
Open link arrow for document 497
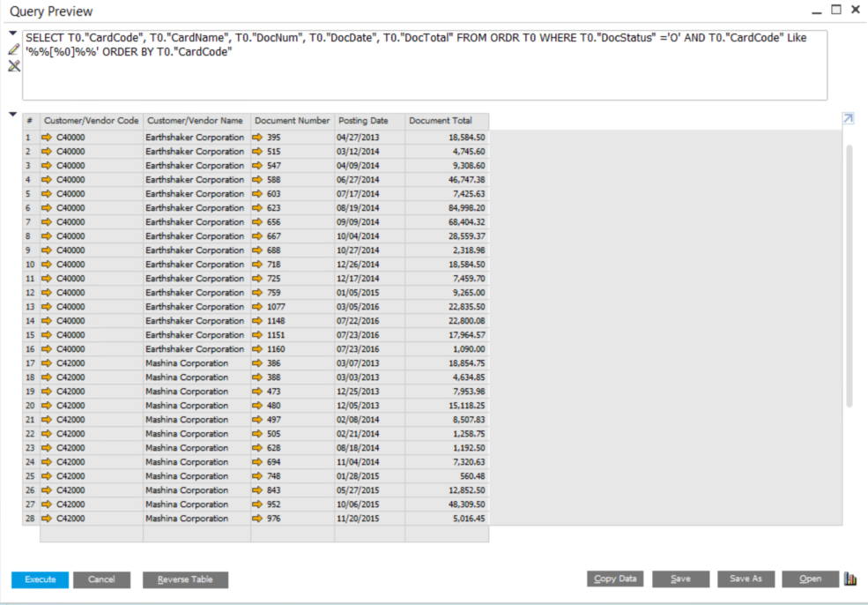click(x=256, y=420)
